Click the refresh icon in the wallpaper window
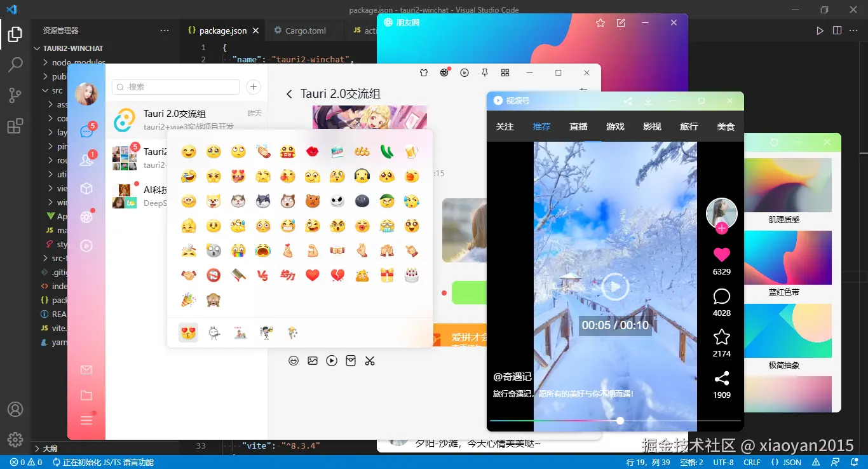 coord(774,142)
